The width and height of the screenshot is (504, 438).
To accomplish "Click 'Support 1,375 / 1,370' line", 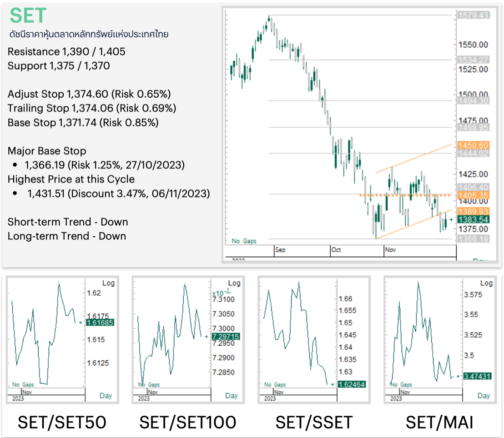I will coord(59,65).
